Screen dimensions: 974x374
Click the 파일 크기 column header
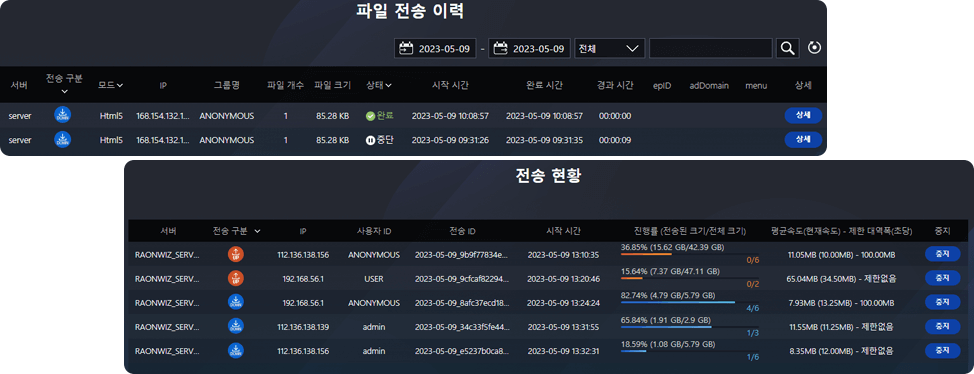pyautogui.click(x=332, y=86)
